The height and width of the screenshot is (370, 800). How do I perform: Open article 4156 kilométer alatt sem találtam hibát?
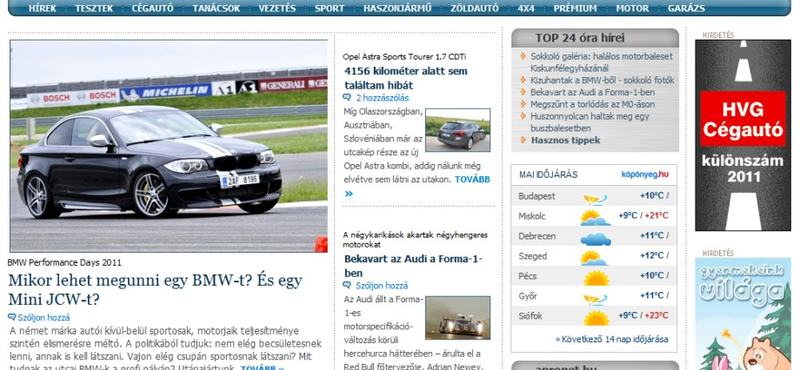pyautogui.click(x=406, y=78)
